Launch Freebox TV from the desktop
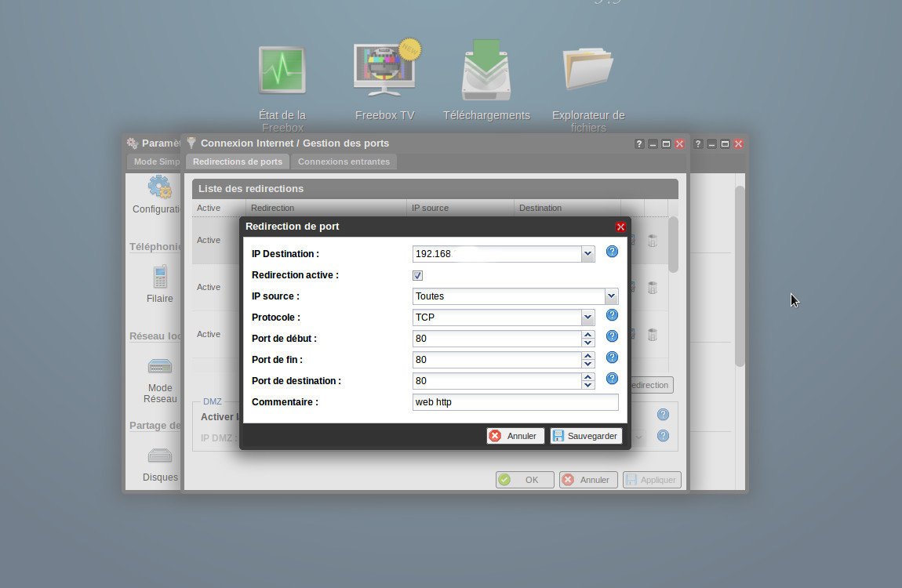 [x=385, y=69]
